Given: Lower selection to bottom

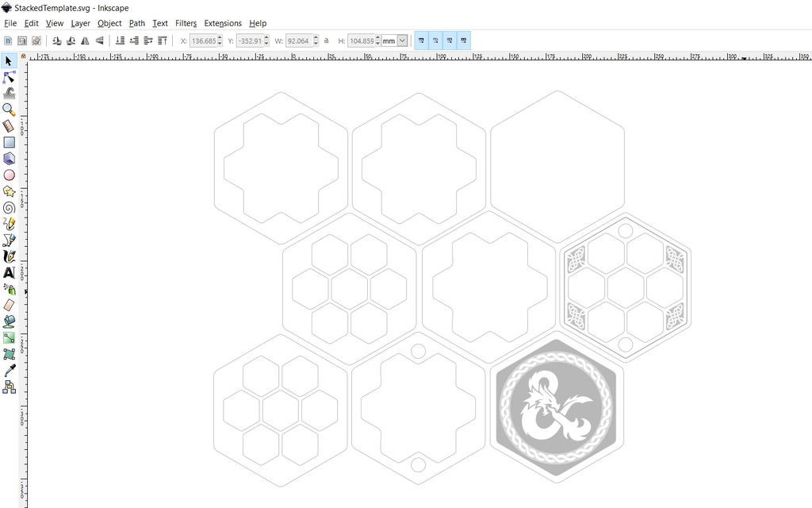Looking at the screenshot, I should pyautogui.click(x=121, y=40).
